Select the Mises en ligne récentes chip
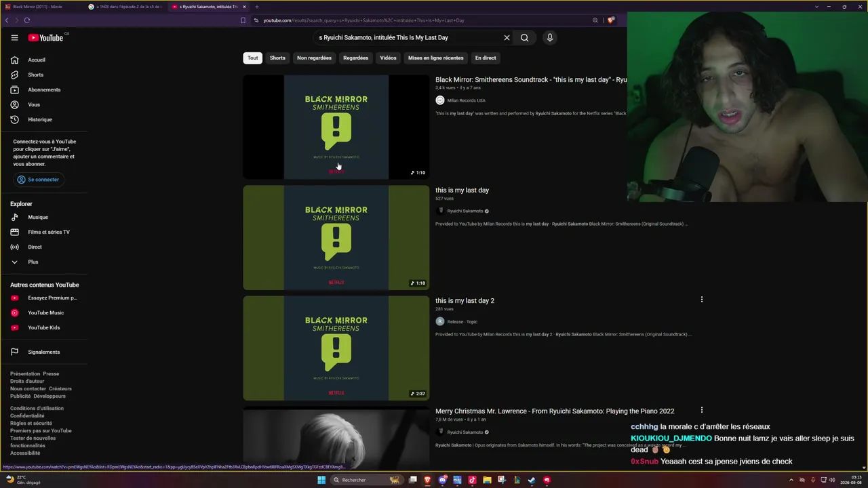868x488 pixels. [436, 58]
